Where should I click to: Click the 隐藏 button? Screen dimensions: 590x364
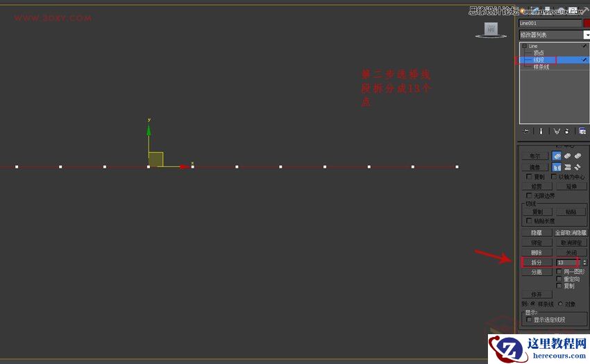click(x=537, y=233)
